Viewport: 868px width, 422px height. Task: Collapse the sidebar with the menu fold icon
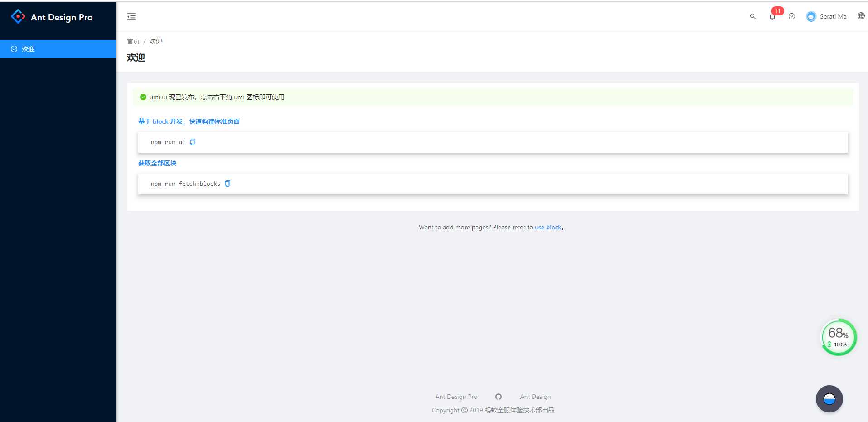point(131,17)
